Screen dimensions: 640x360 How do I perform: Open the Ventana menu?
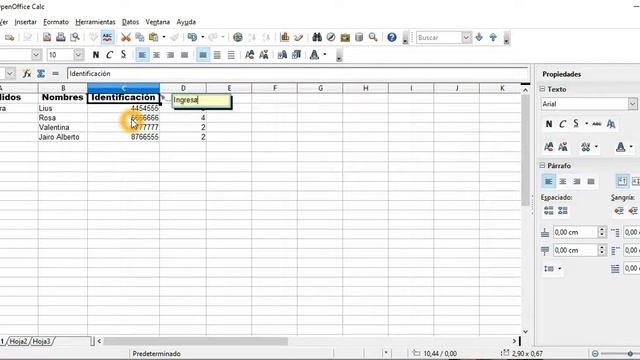click(x=158, y=22)
